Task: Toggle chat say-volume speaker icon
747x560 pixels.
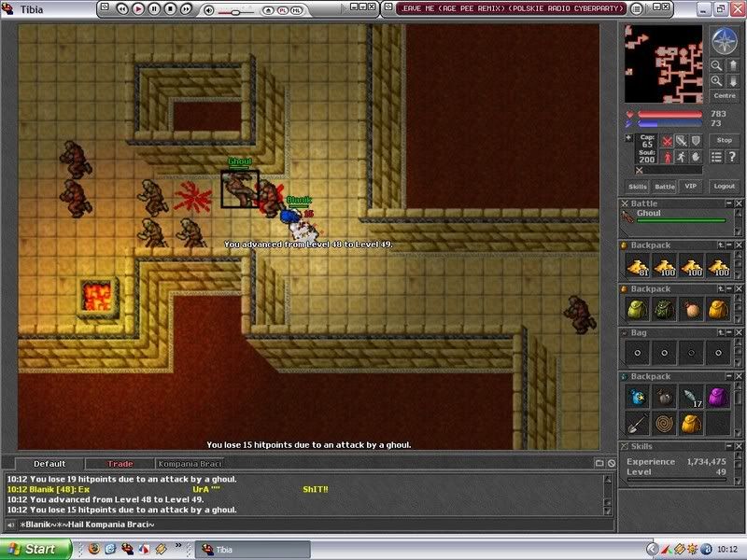Action: coord(10,525)
